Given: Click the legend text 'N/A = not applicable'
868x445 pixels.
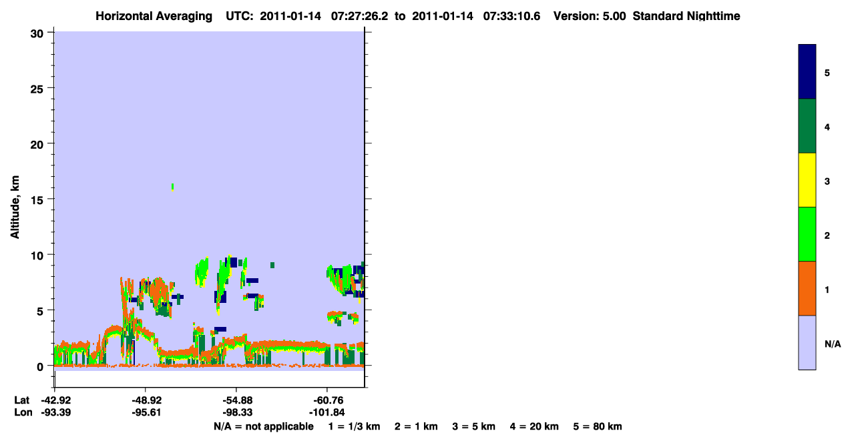Looking at the screenshot, I should tap(263, 426).
